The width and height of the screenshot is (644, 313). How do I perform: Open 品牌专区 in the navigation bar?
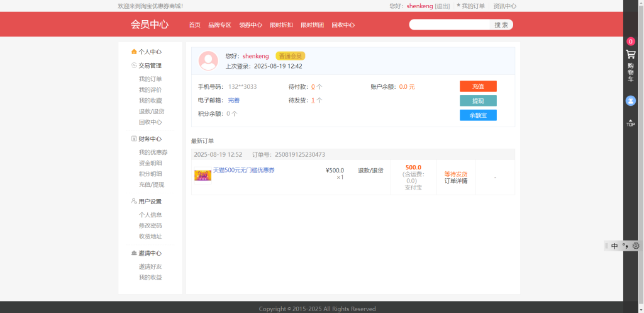219,25
